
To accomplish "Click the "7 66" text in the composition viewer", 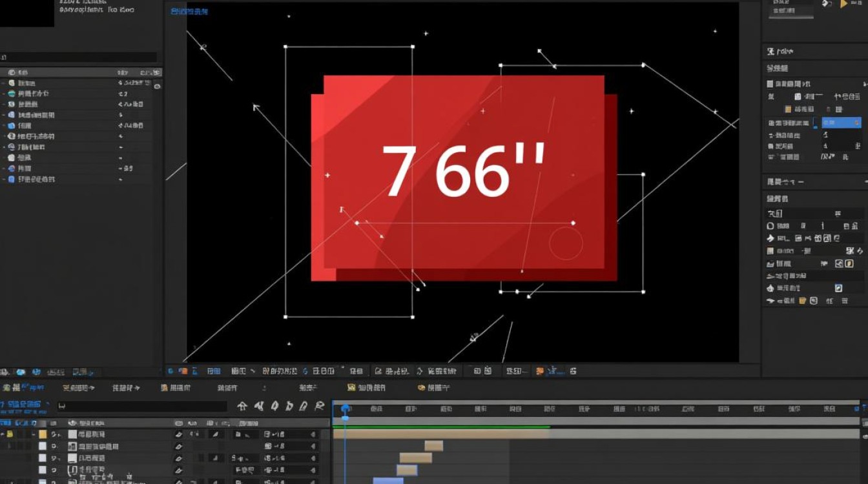I will click(465, 171).
